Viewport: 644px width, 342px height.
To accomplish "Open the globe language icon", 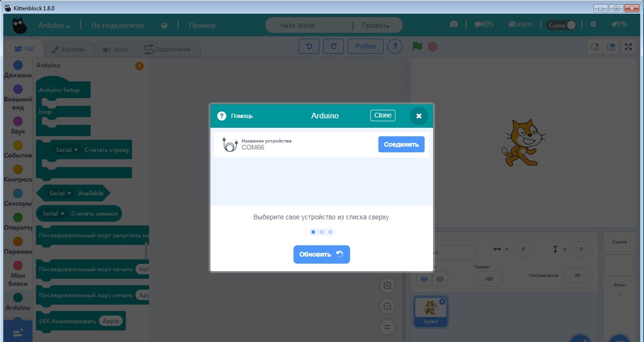I will 164,25.
